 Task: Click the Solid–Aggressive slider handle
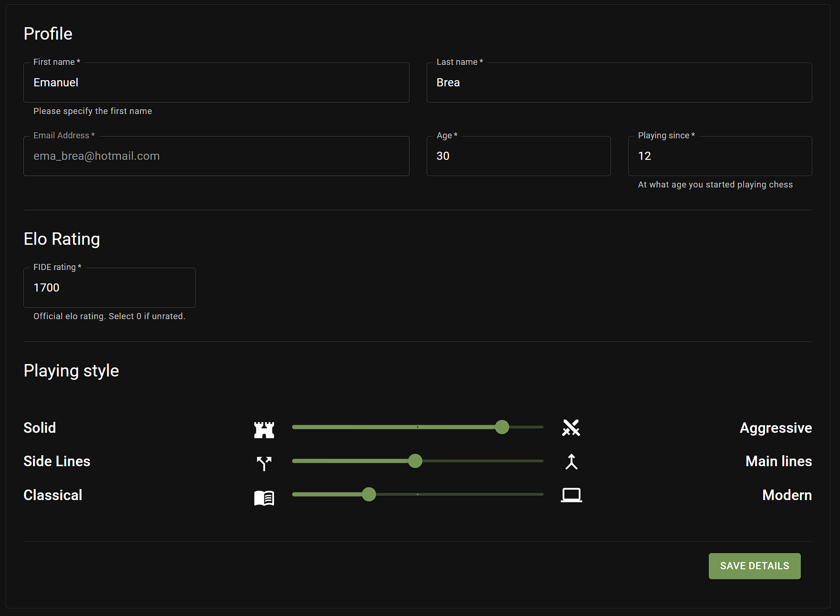coord(502,427)
